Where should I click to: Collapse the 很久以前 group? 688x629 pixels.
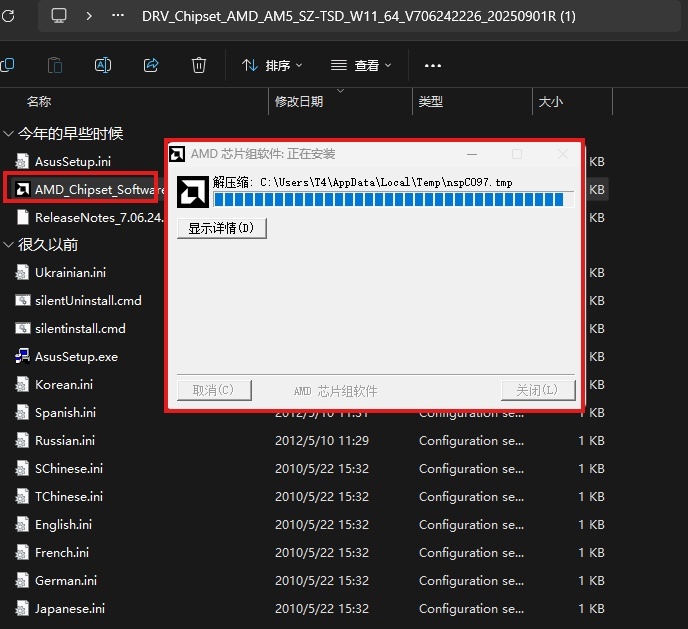click(8, 245)
